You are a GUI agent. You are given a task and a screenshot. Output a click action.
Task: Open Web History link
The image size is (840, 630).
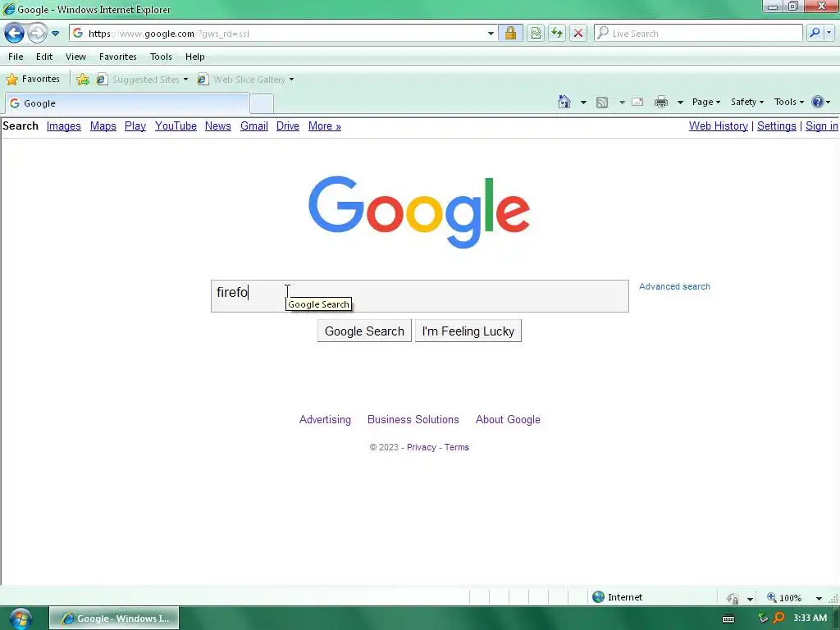[719, 126]
